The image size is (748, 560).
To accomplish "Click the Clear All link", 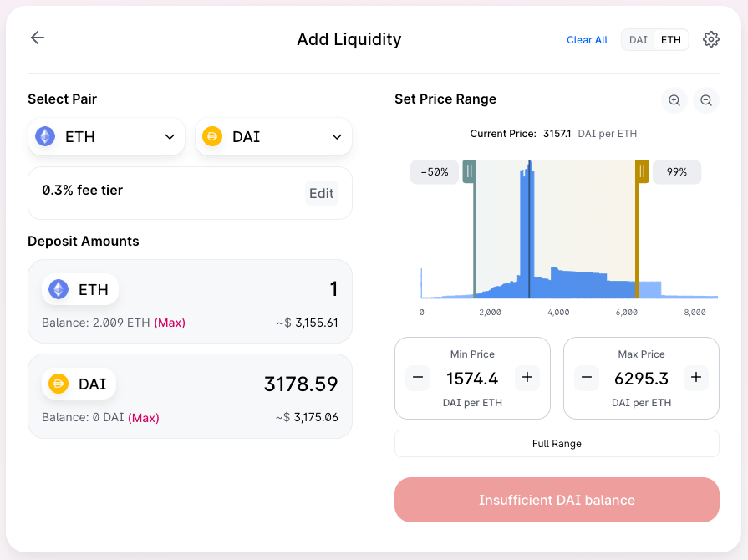I will [x=587, y=40].
